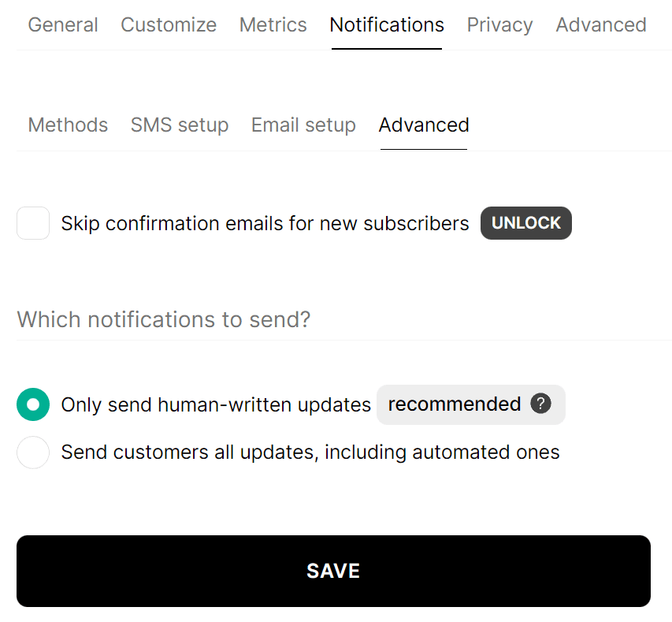Image resolution: width=672 pixels, height=622 pixels.
Task: Open the UNLOCK button
Action: tap(525, 223)
